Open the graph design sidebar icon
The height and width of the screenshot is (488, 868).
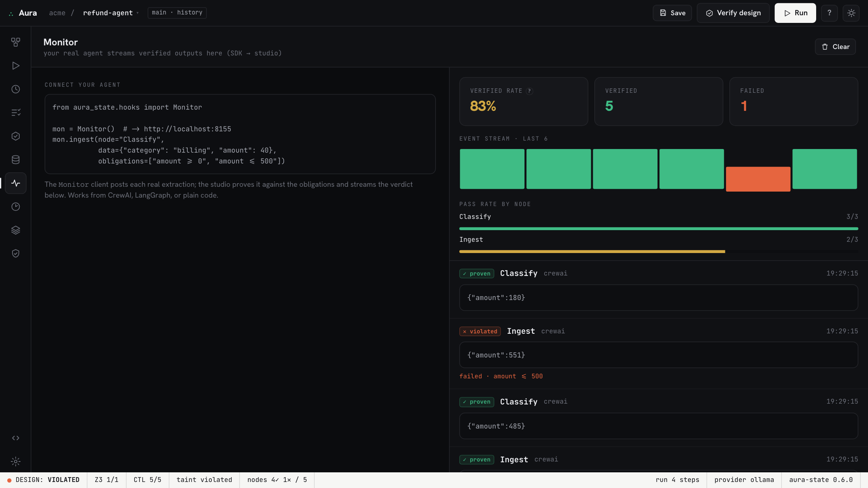(x=16, y=42)
